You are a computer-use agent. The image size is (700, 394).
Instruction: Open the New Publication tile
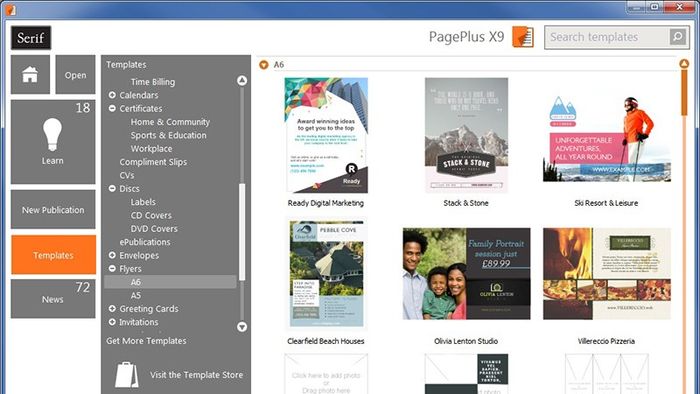tap(53, 209)
